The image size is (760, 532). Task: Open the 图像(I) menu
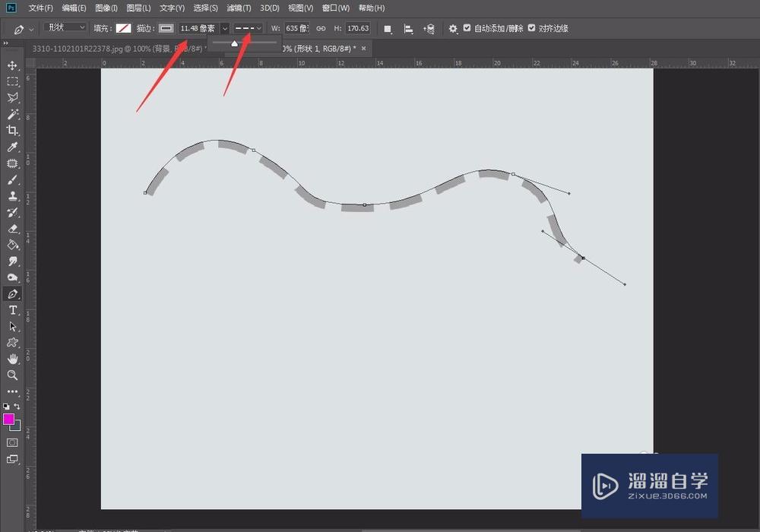(x=106, y=8)
